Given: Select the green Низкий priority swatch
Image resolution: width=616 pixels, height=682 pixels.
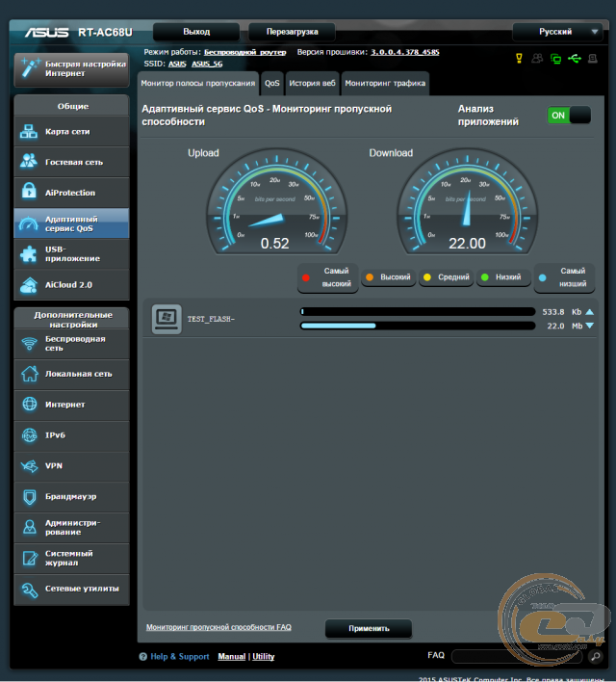Looking at the screenshot, I should click(485, 277).
